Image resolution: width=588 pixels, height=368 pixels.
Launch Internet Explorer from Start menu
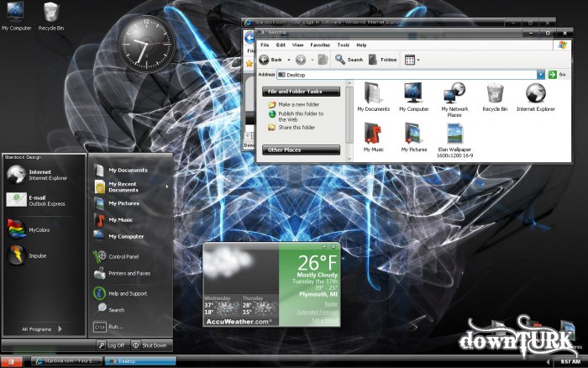coord(38,175)
